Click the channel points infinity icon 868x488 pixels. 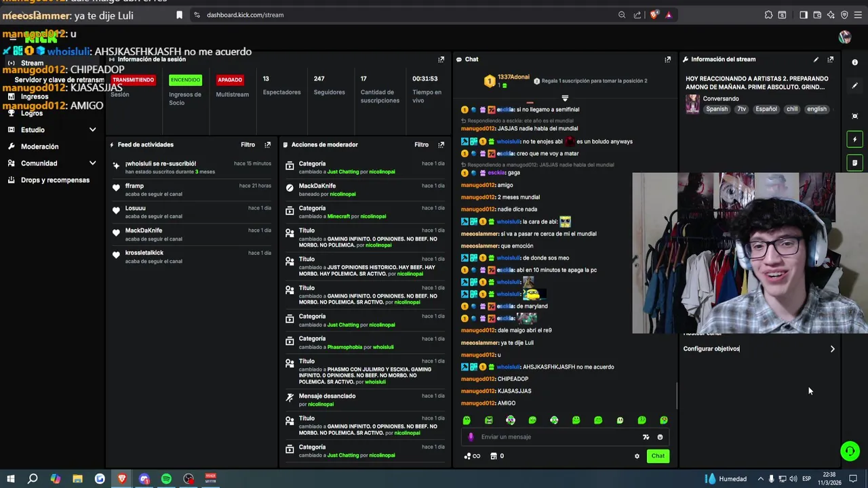tap(473, 456)
